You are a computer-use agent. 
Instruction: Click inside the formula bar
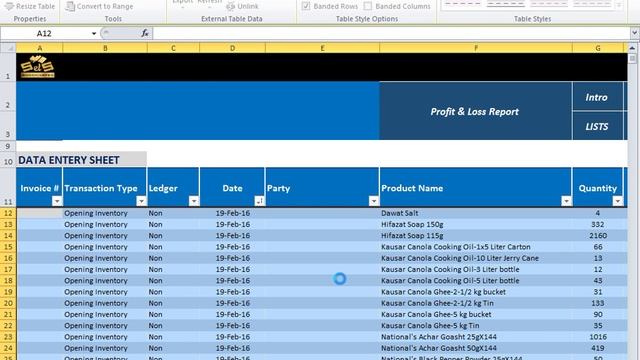[391, 33]
